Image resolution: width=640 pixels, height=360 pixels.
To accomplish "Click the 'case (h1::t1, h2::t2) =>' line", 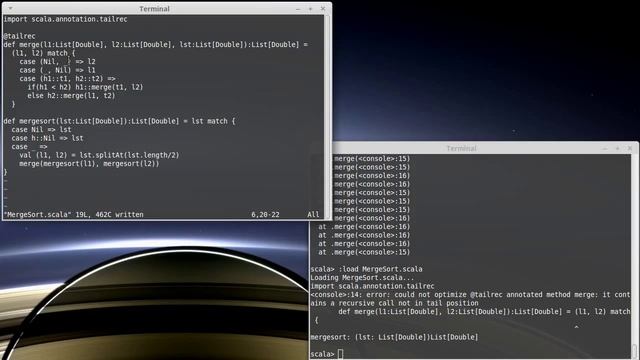I will pos(67,79).
